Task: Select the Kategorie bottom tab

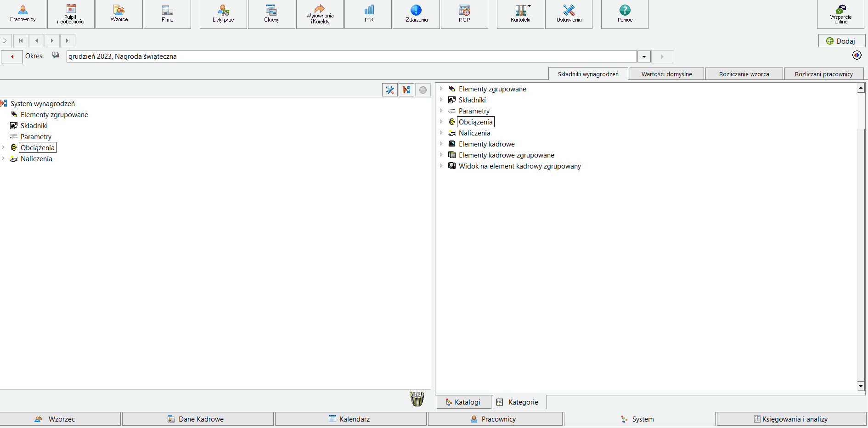Action: (x=520, y=402)
